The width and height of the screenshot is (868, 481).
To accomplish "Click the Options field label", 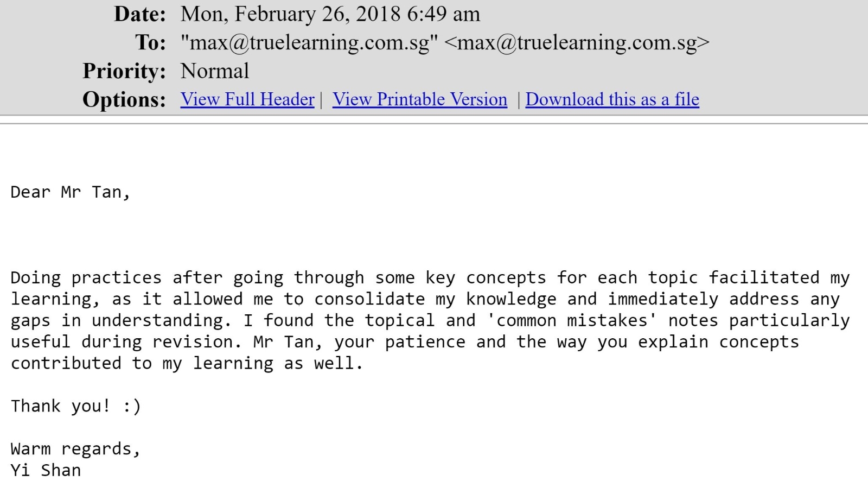I will pos(124,99).
